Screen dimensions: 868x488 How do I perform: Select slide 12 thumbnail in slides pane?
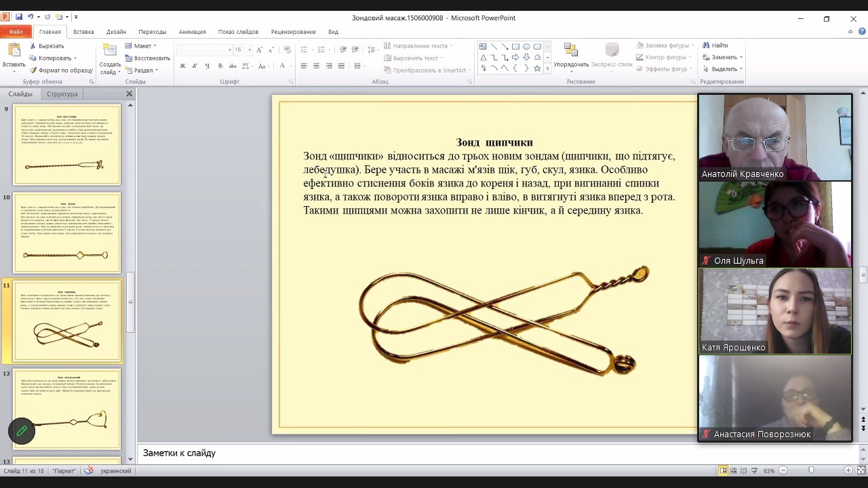[67, 409]
